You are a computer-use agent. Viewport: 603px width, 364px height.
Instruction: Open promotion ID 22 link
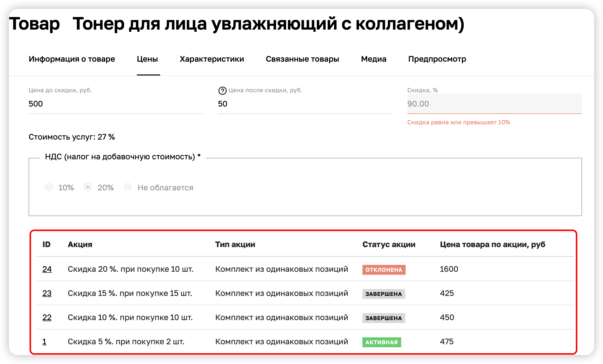[x=47, y=317]
